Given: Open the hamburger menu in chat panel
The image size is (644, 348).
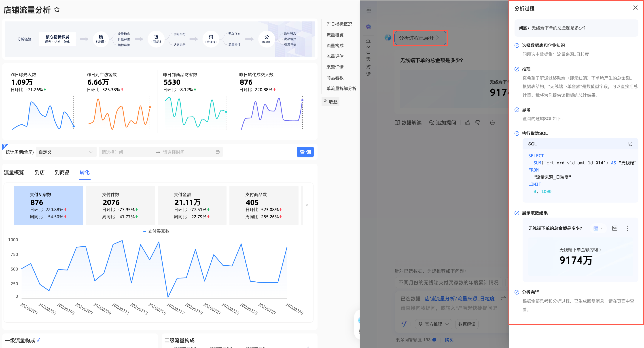Looking at the screenshot, I should pyautogui.click(x=369, y=10).
